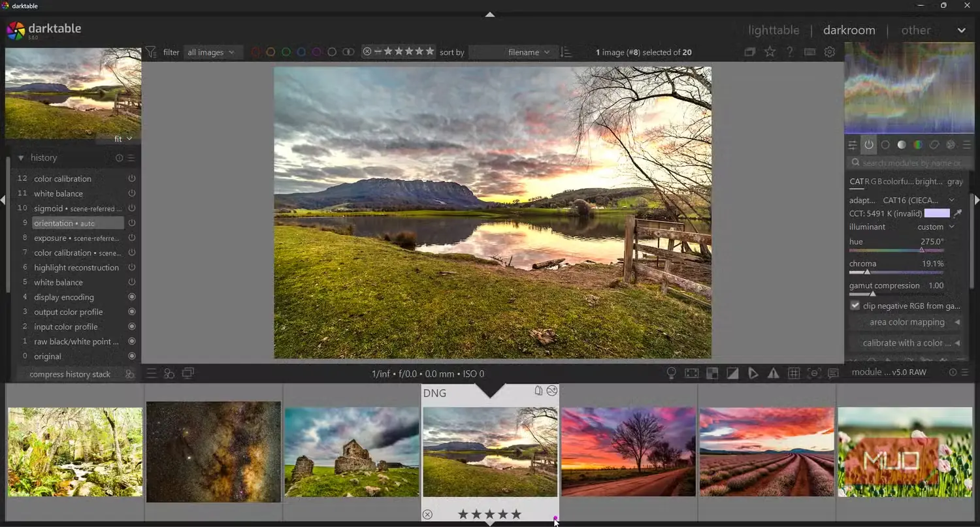980x527 pixels.
Task: Toggle sort order direction icon
Action: [x=566, y=52]
